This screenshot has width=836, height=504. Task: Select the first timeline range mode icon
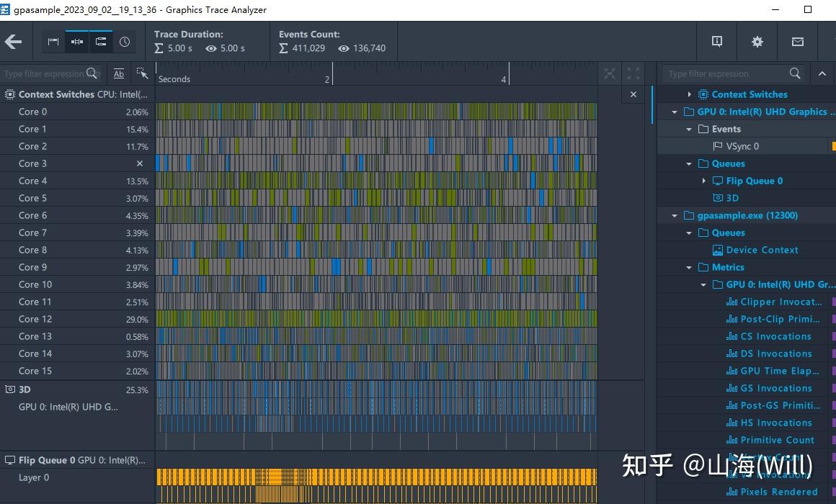click(53, 42)
